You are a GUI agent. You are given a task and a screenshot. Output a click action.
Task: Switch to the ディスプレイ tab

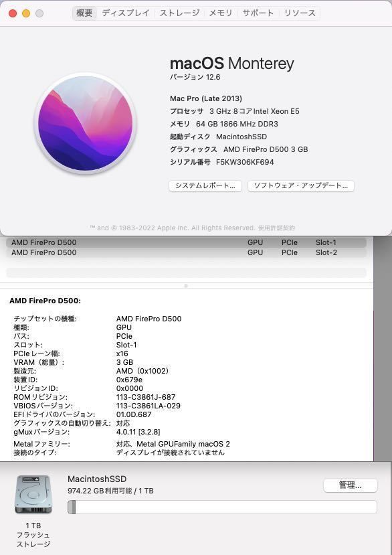[126, 13]
